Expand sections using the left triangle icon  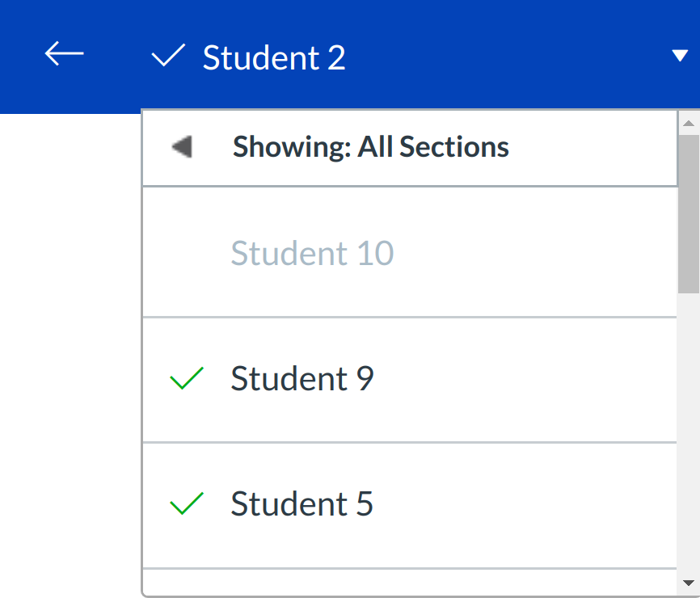tap(182, 147)
